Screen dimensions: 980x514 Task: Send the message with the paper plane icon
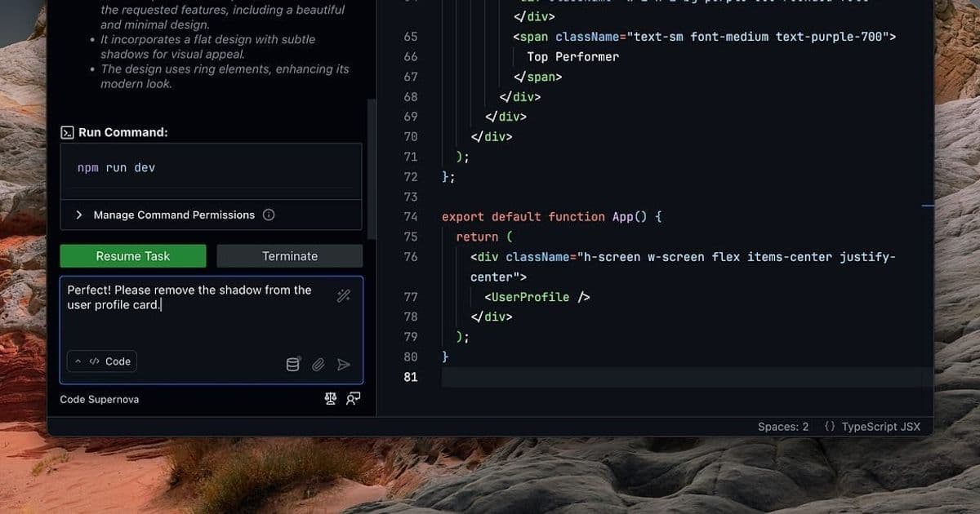343,364
